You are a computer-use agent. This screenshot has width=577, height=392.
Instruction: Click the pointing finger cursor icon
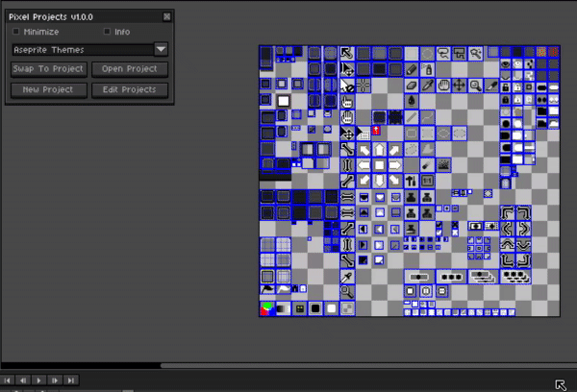pyautogui.click(x=347, y=102)
